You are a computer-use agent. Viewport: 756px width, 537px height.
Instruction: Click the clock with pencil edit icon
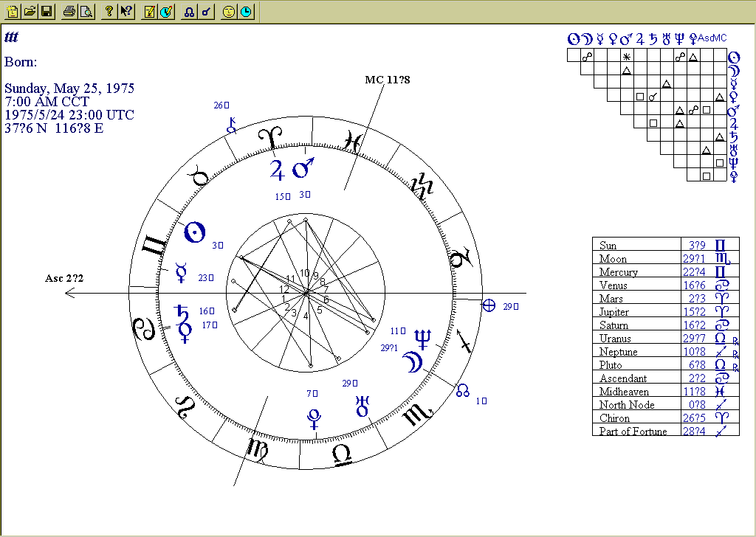coord(166,12)
